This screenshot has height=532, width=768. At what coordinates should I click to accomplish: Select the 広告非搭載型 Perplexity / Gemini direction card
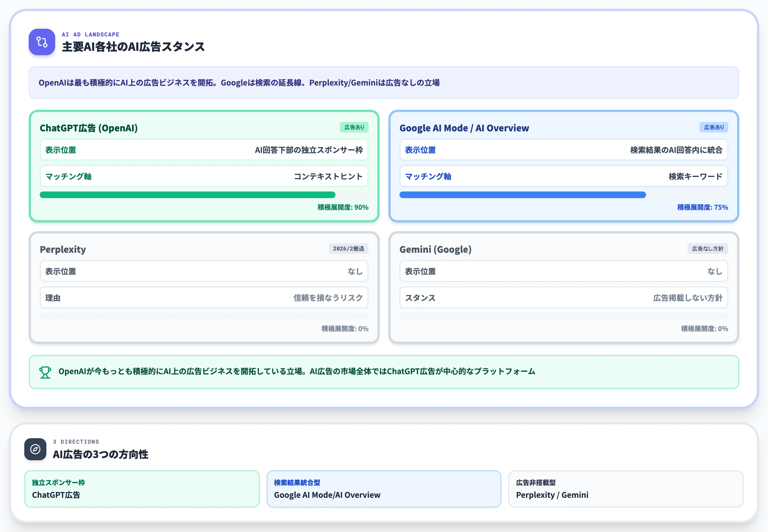point(626,489)
